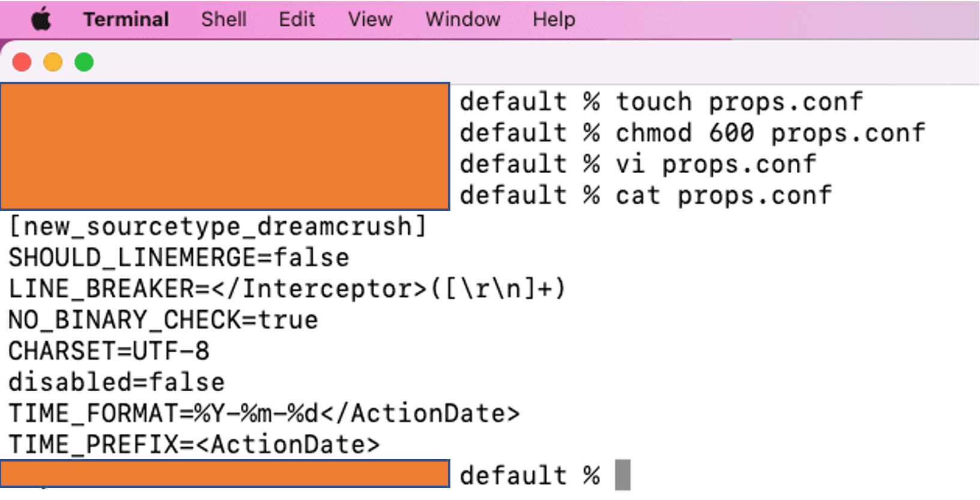Click the [new_sourcetype_dreamcrush] stanza line
This screenshot has height=500, width=980.
click(217, 227)
